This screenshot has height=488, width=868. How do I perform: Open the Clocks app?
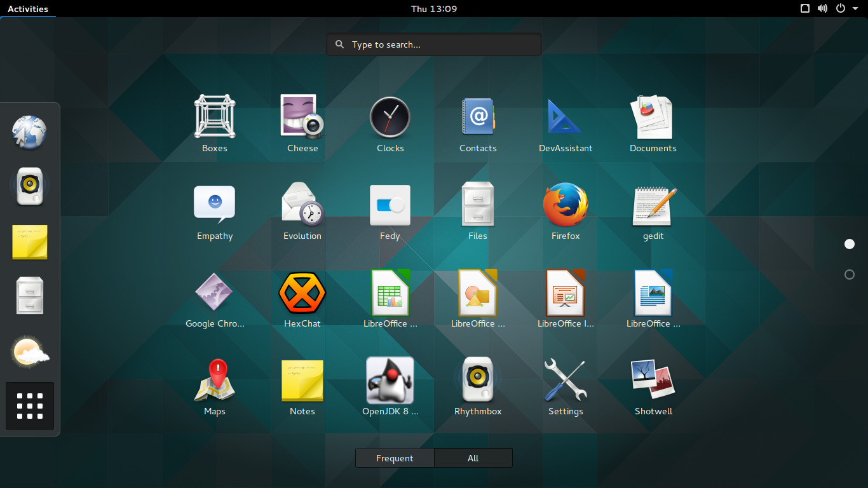tap(390, 117)
